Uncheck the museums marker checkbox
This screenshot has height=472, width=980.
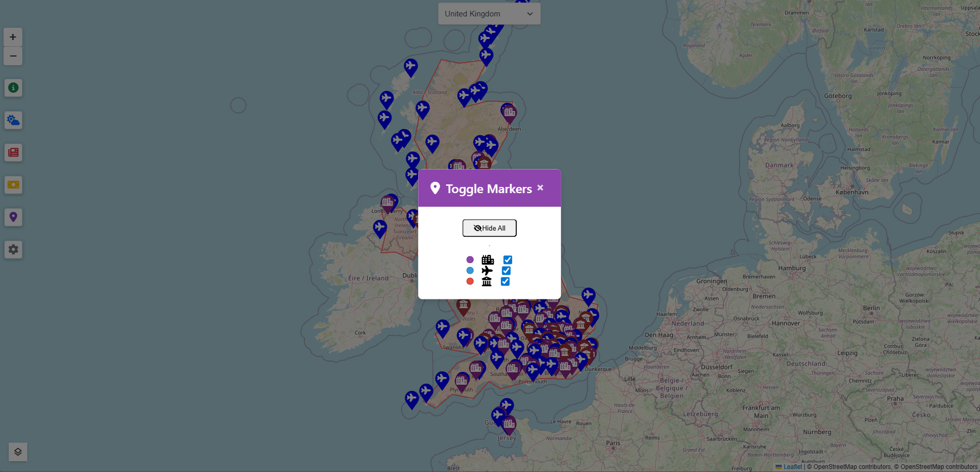[x=505, y=281]
